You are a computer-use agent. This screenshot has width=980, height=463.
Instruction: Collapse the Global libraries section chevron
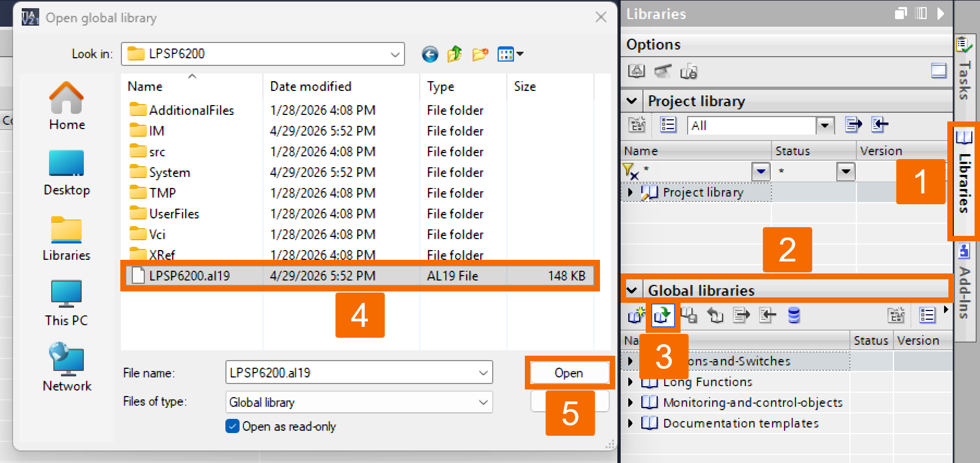tap(632, 290)
